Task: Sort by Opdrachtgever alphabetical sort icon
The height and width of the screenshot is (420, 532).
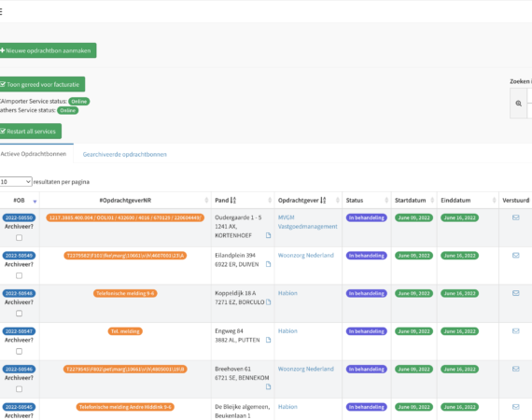Action: [x=323, y=200]
